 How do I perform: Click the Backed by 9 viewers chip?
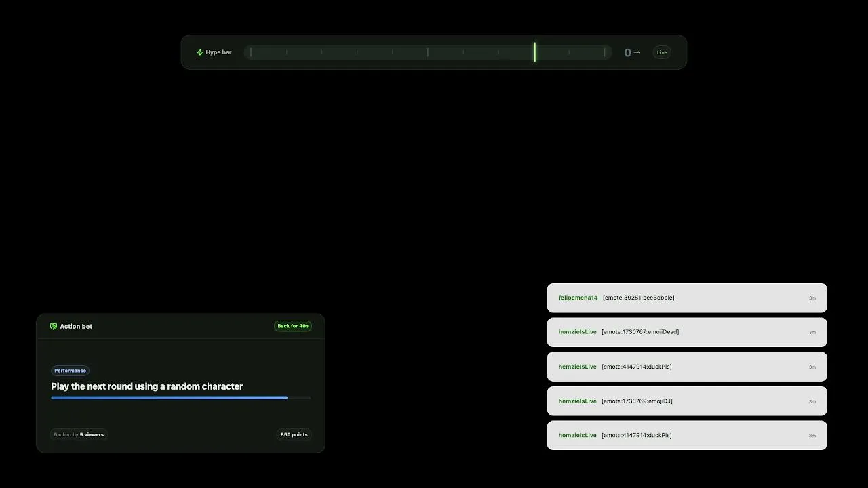pyautogui.click(x=79, y=434)
